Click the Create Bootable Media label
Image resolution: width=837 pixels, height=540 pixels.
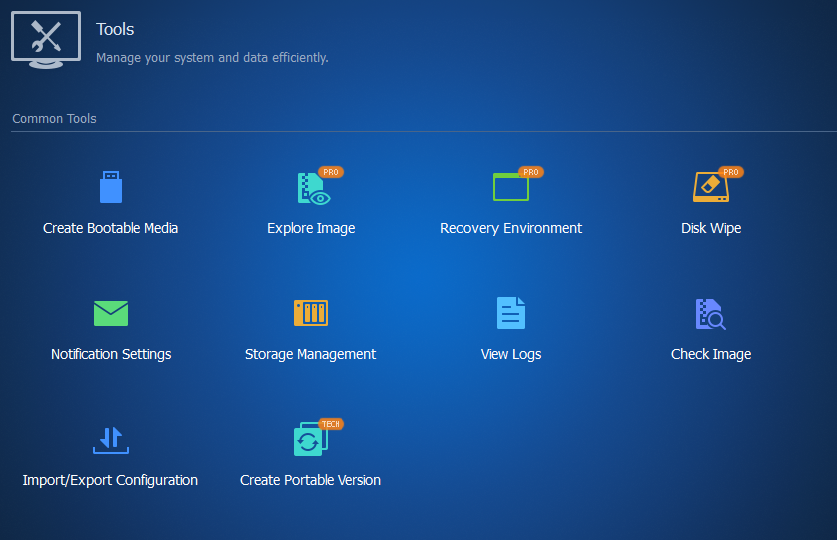(110, 228)
